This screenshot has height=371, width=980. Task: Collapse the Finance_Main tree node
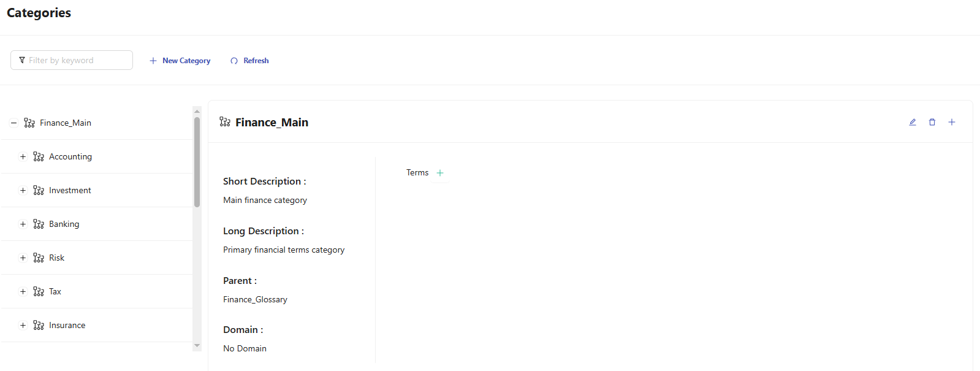[x=13, y=123]
